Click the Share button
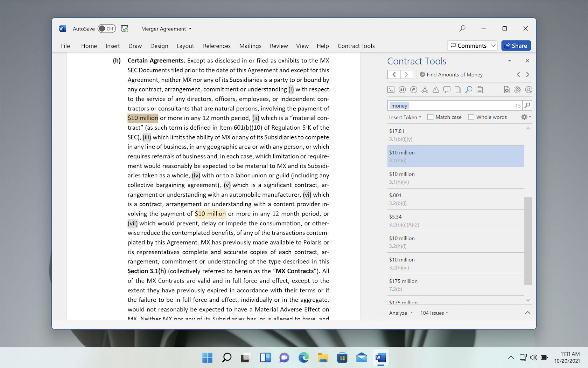588x368 pixels. (x=516, y=46)
